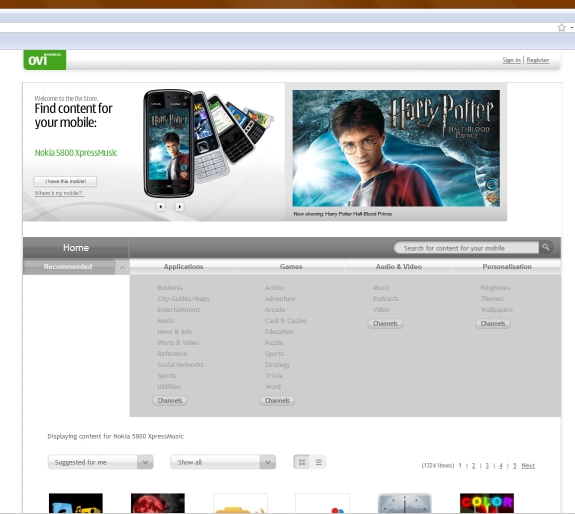The height and width of the screenshot is (514, 575).
Task: Open the Suggested for me dropdown
Action: click(x=100, y=462)
